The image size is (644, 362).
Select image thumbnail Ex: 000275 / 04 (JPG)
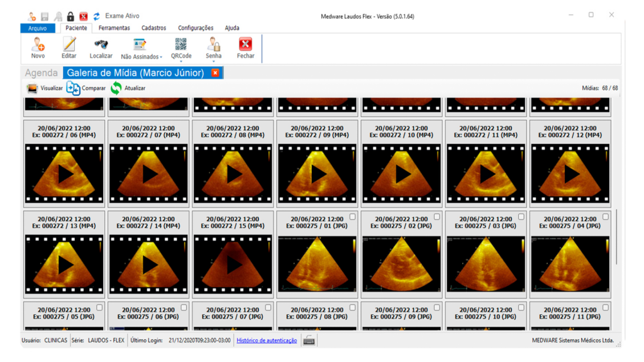click(570, 265)
